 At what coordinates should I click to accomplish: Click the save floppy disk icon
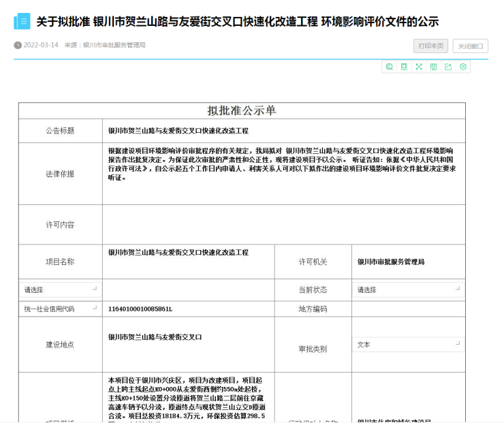[x=433, y=67]
